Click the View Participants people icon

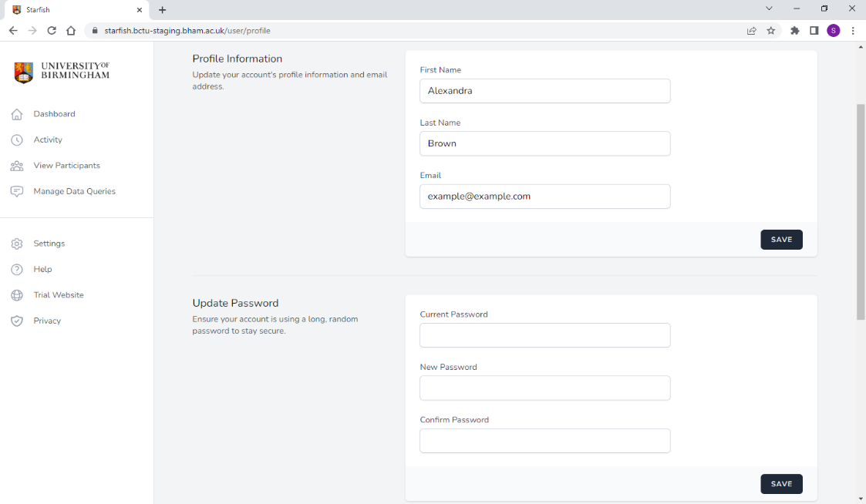(x=17, y=166)
